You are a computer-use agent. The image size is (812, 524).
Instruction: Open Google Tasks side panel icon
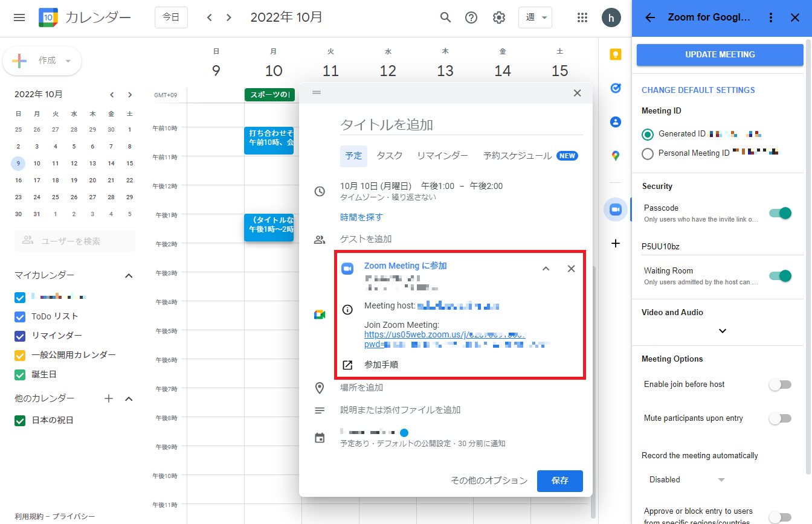coord(615,88)
